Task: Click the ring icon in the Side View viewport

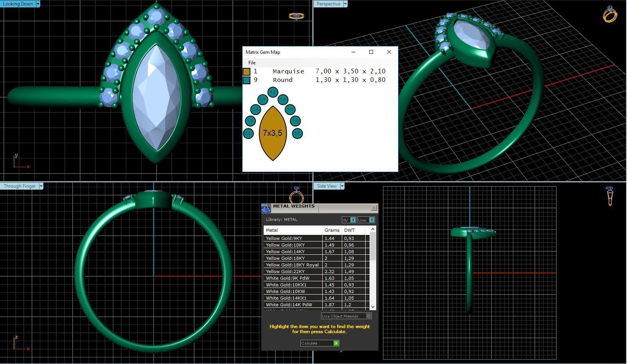Action: pyautogui.click(x=610, y=196)
